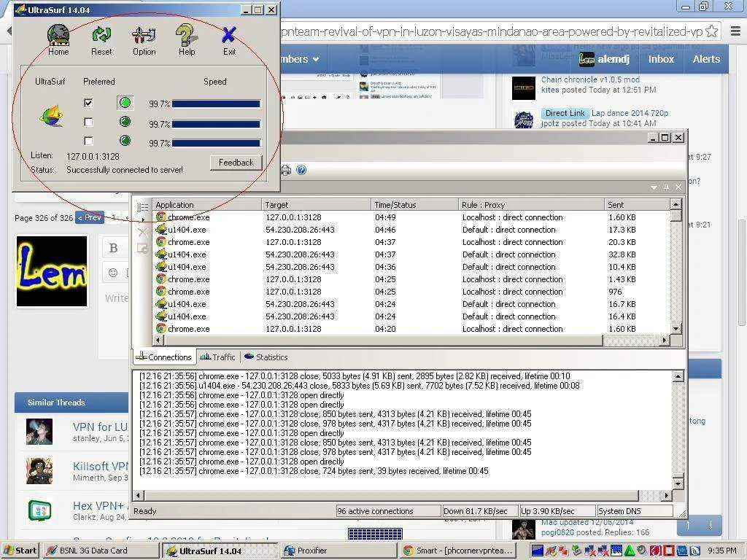Click Prev page button in forum
Image resolution: width=747 pixels, height=560 pixels.
pyautogui.click(x=90, y=217)
